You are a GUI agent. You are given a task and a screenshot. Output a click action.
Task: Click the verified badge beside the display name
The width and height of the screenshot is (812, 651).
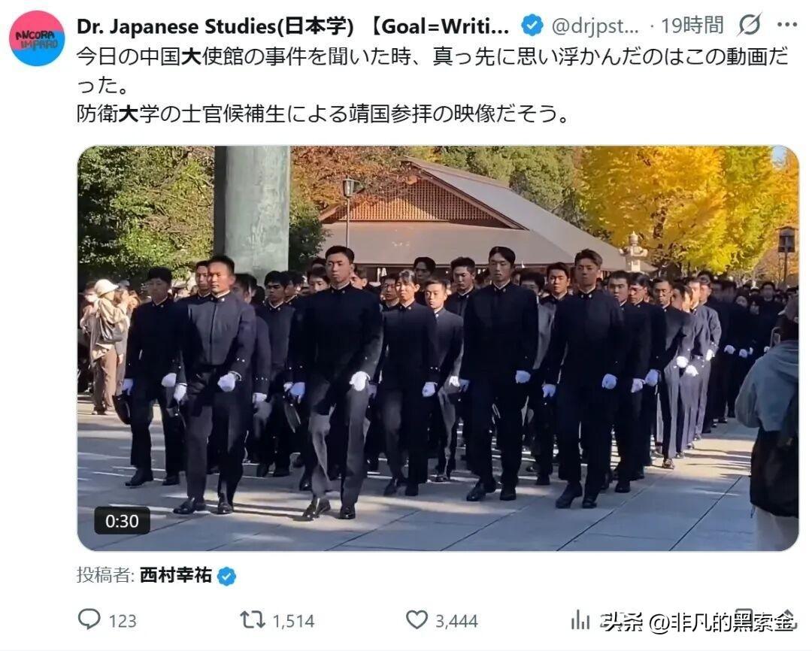(x=532, y=26)
